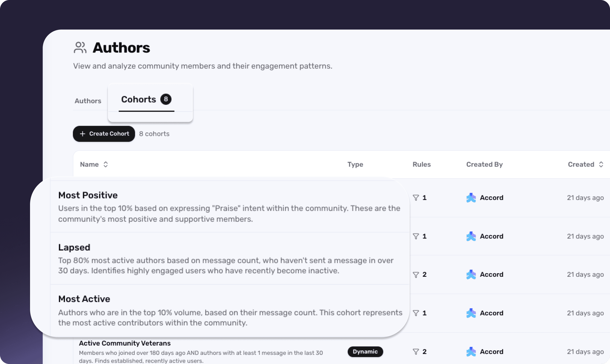The image size is (610, 364).
Task: Click filter icon in Most Active row
Action: point(416,313)
